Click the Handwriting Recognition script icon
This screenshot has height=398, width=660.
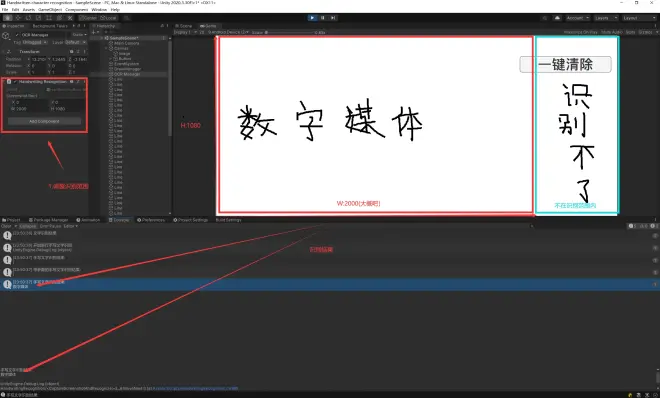9,82
